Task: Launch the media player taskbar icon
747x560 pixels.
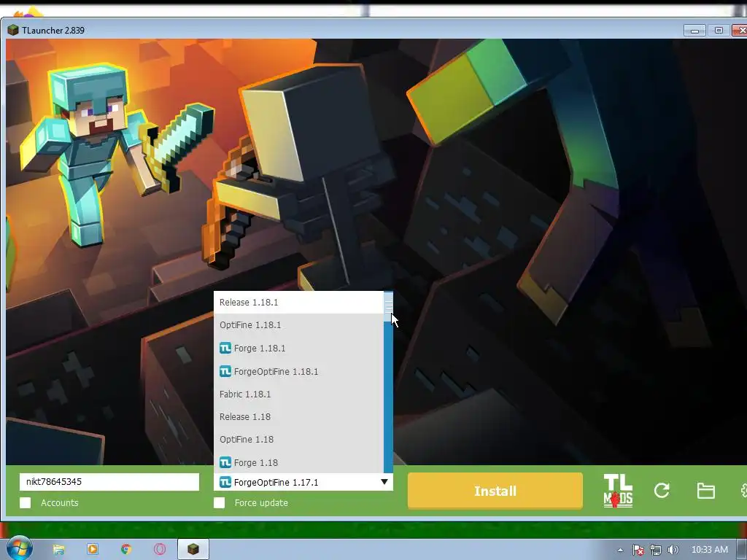Action: [93, 550]
